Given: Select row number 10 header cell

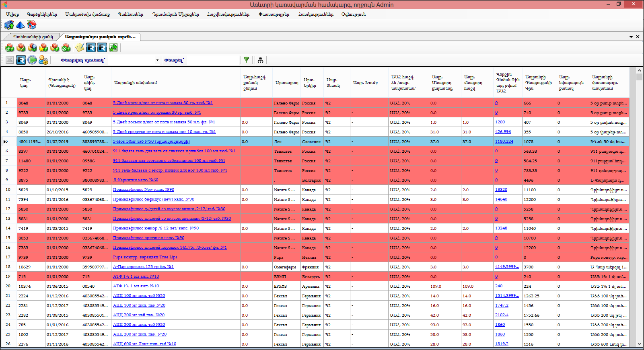Looking at the screenshot, I should [x=9, y=190].
